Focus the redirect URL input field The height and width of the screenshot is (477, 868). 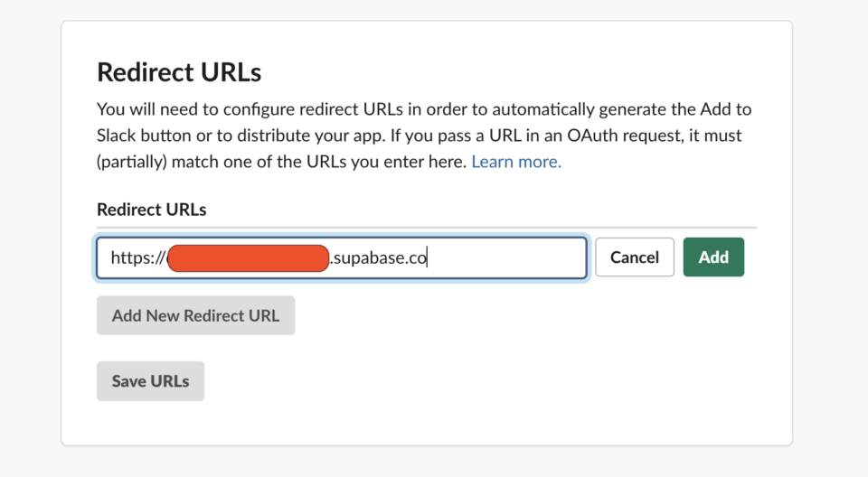tap(506, 257)
